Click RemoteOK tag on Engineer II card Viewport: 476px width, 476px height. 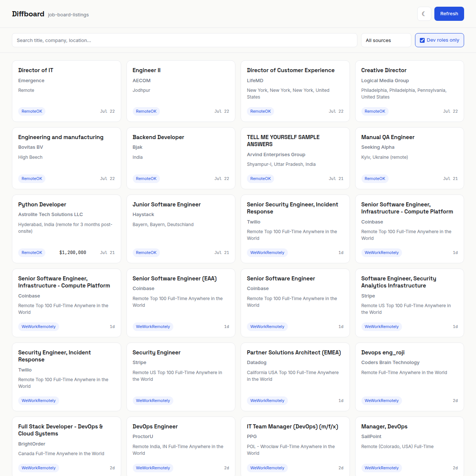[146, 111]
